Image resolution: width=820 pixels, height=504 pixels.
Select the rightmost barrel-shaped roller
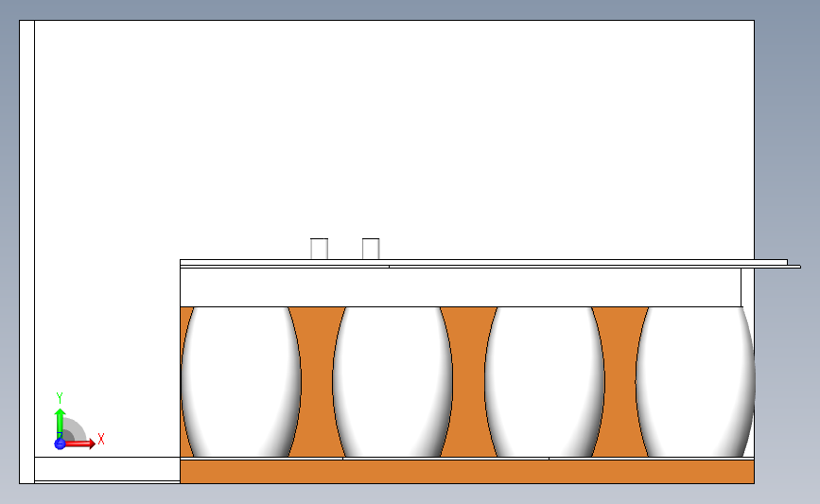click(695, 382)
